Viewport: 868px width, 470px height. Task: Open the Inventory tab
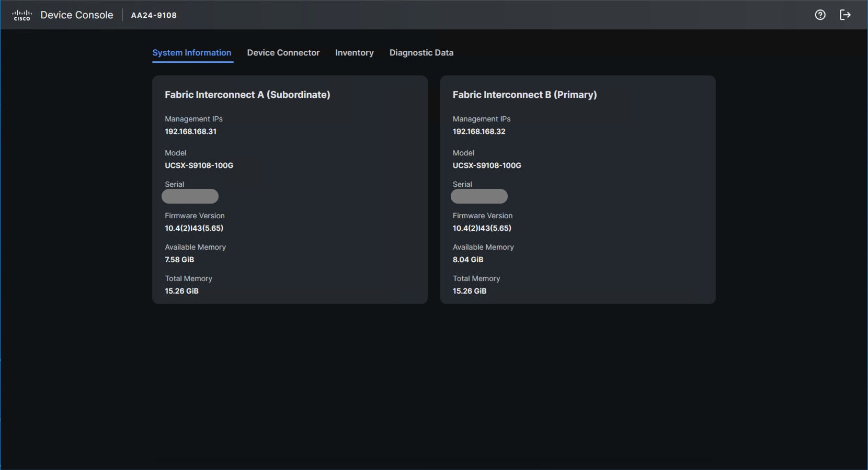pos(354,53)
